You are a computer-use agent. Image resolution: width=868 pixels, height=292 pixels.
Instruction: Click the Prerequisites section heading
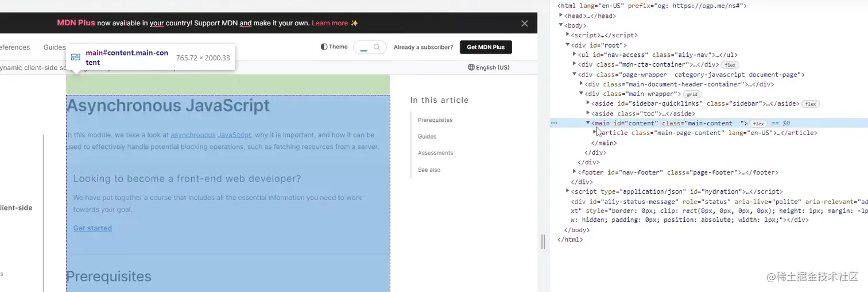coord(109,276)
